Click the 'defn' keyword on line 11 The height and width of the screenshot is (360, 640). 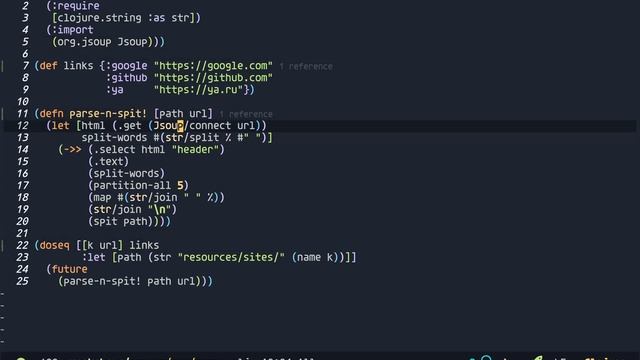click(51, 113)
